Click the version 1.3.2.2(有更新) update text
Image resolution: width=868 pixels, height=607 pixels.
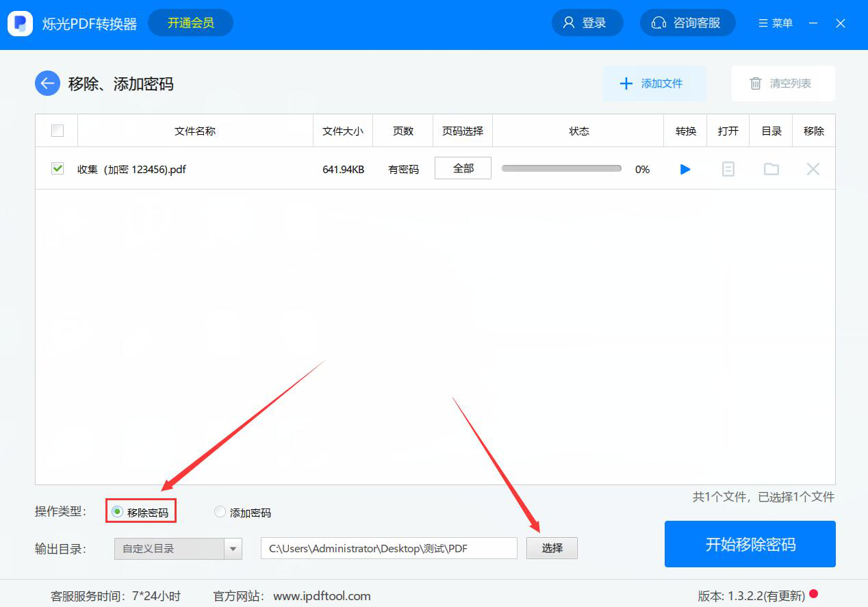[x=752, y=596]
